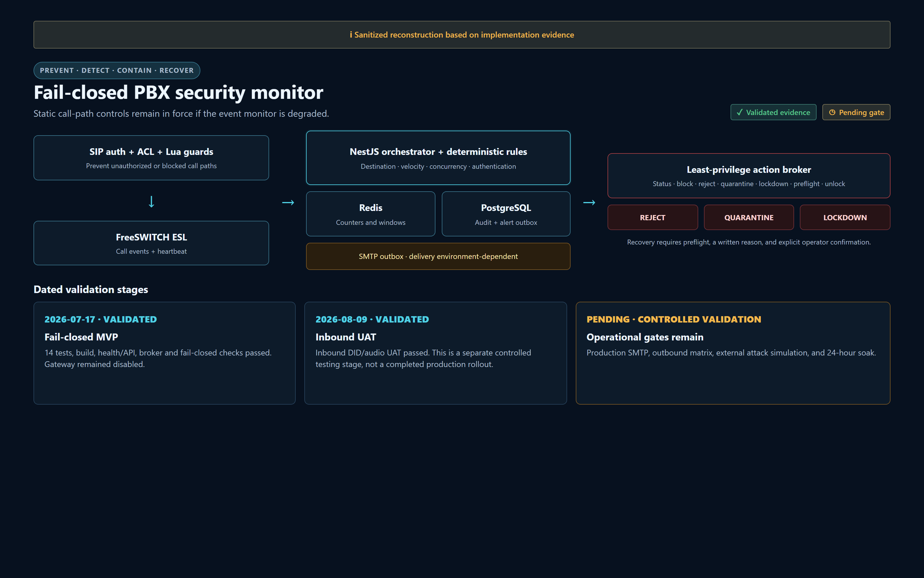Click the Sanitized reconstruction based on implementation evidence text
This screenshot has height=578, width=924.
[x=464, y=35]
